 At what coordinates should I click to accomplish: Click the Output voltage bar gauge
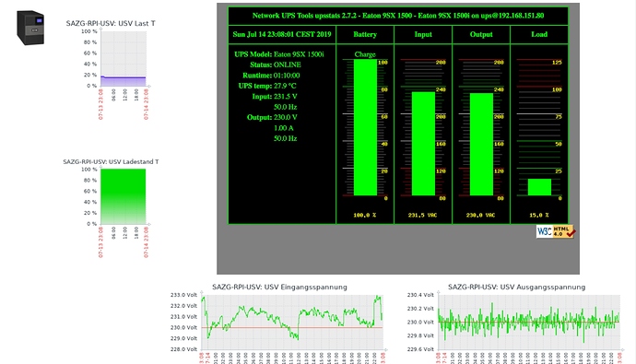click(481, 145)
